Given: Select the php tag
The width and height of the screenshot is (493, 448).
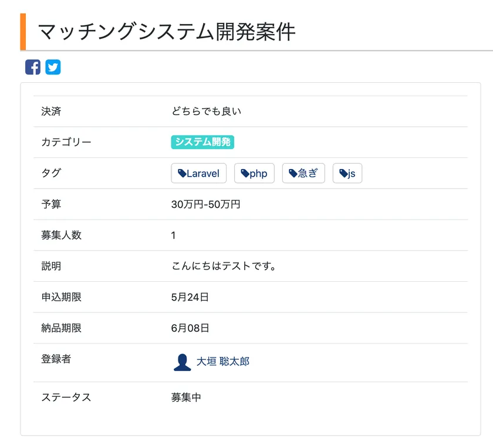Looking at the screenshot, I should pos(254,173).
